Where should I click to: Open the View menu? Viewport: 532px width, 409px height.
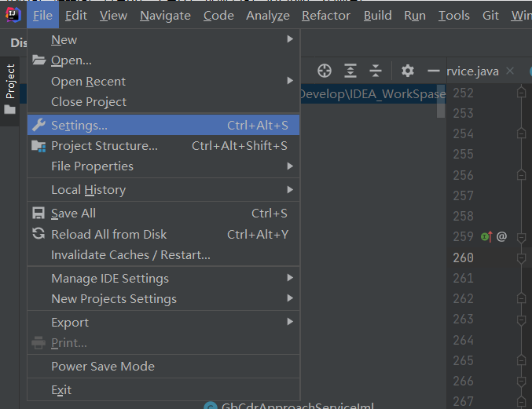113,15
